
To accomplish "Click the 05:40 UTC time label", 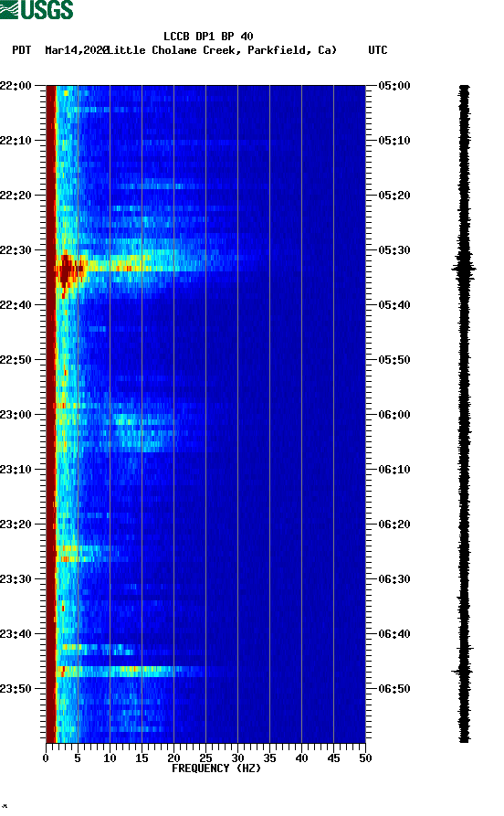I will [x=394, y=305].
